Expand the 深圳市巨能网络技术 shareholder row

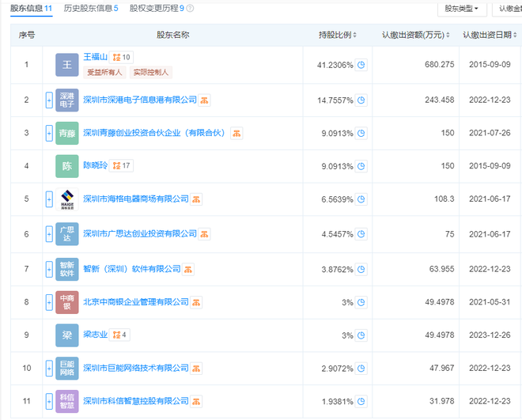(x=49, y=369)
